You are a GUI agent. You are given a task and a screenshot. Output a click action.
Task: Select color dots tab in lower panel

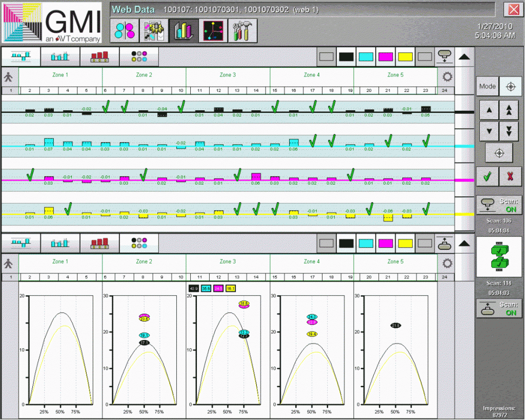139,243
